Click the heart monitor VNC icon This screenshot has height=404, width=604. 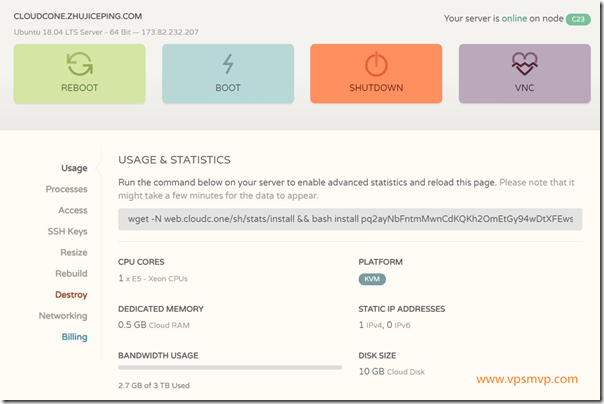coord(524,64)
